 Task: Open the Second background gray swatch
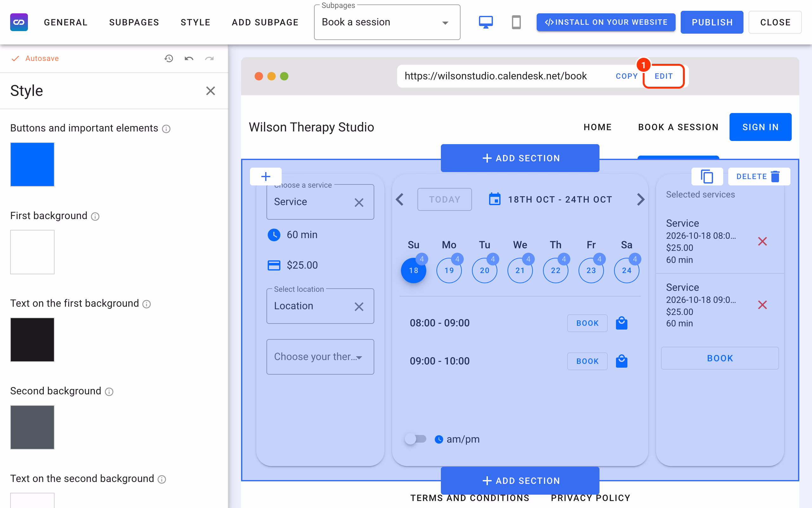32,427
